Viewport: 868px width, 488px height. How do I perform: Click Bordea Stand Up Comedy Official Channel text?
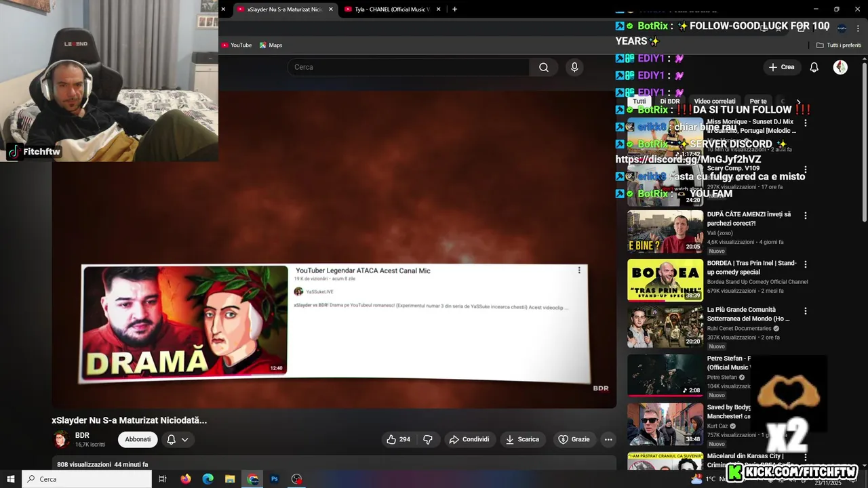point(757,282)
